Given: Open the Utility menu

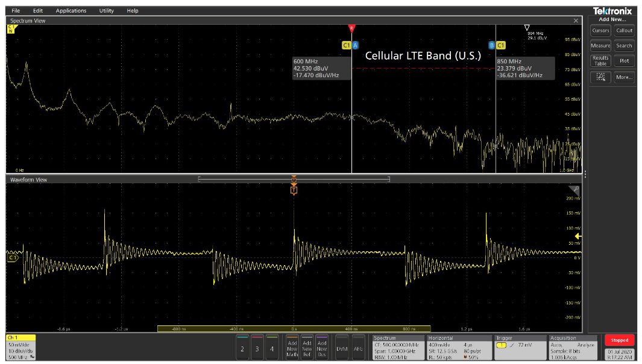Looking at the screenshot, I should pyautogui.click(x=106, y=10).
